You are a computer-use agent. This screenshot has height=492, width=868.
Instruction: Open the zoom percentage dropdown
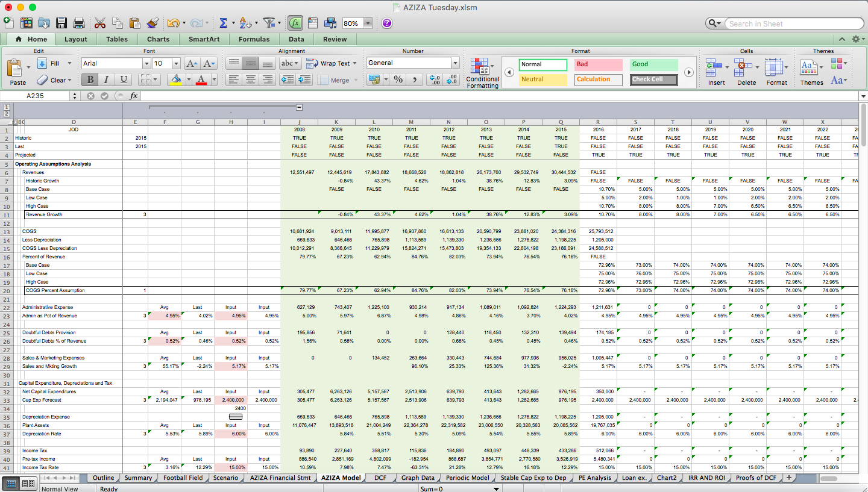(x=367, y=23)
